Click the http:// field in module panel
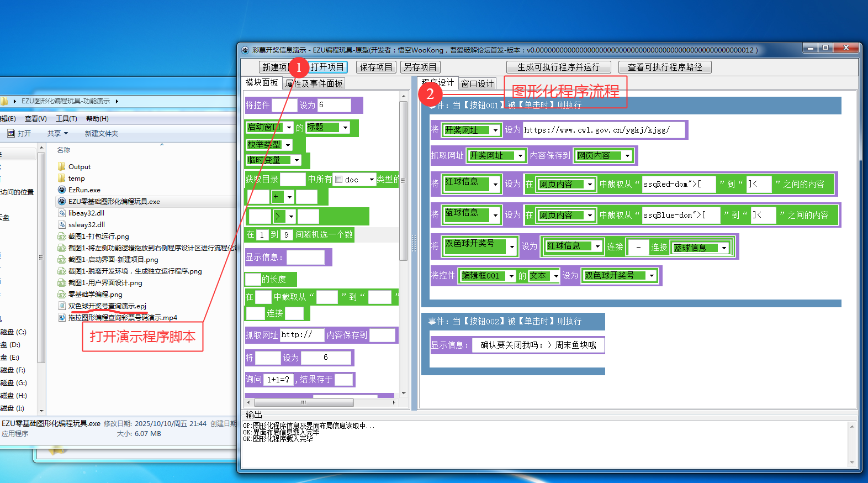The image size is (868, 483). 302,335
